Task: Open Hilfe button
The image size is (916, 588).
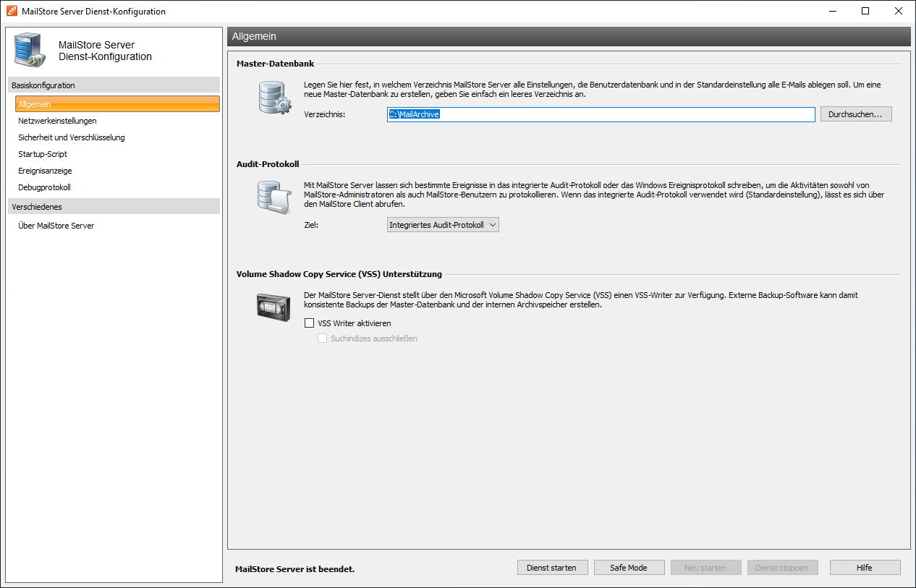Action: tap(865, 568)
